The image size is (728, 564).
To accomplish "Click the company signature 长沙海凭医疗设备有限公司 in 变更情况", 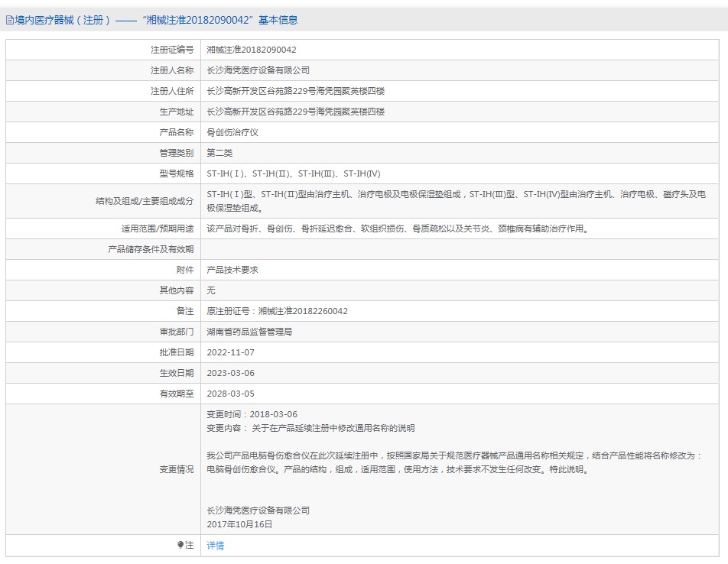I will (x=258, y=511).
